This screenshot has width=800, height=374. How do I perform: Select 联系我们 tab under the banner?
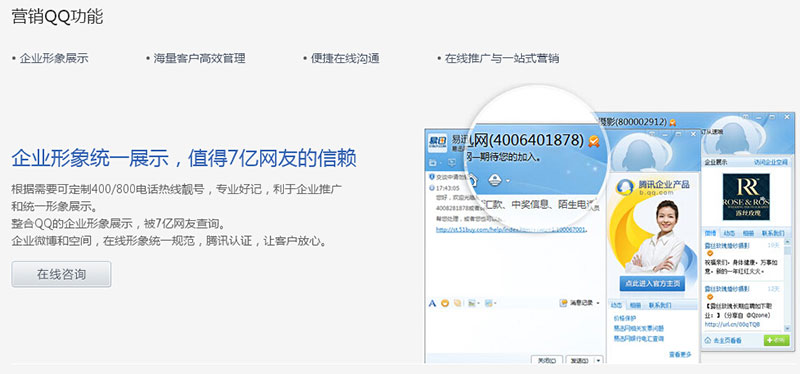click(660, 305)
